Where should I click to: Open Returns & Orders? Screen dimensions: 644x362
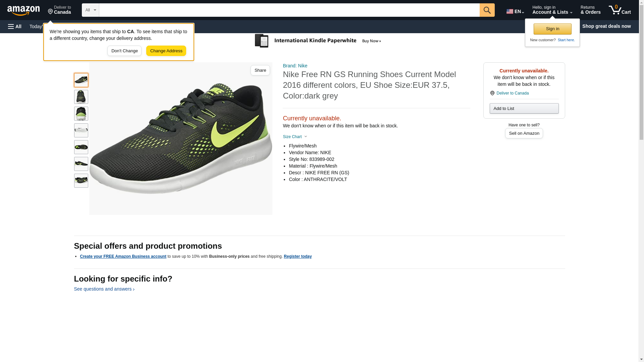590,10
